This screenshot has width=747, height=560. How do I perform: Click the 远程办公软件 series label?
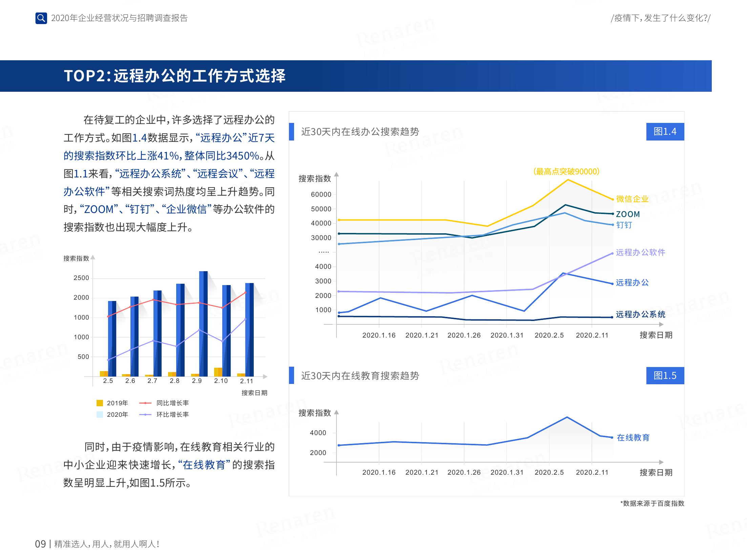coord(640,252)
